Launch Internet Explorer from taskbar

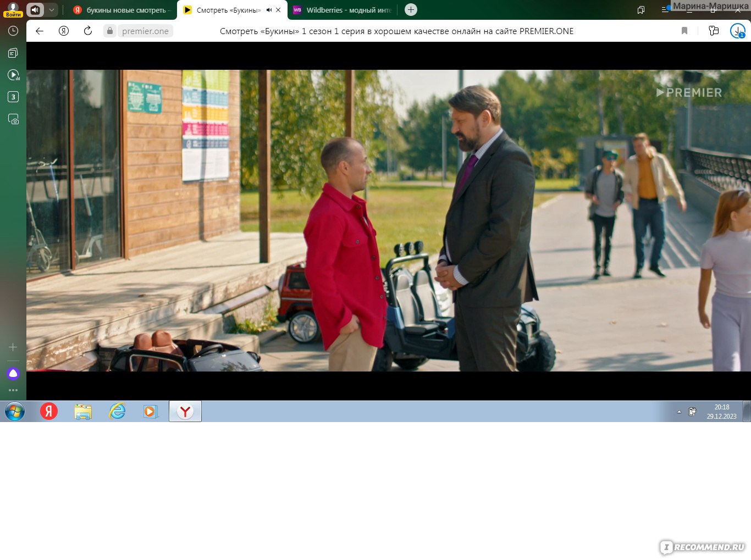[x=117, y=411]
